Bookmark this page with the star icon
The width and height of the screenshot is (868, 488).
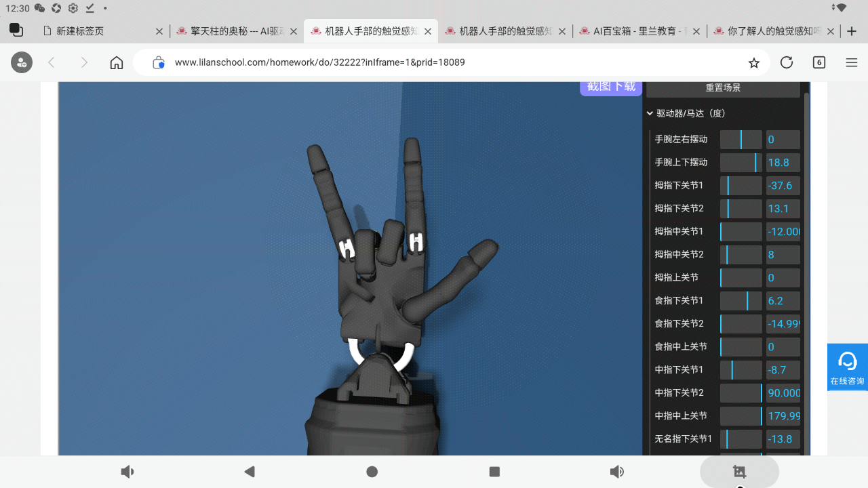tap(753, 62)
